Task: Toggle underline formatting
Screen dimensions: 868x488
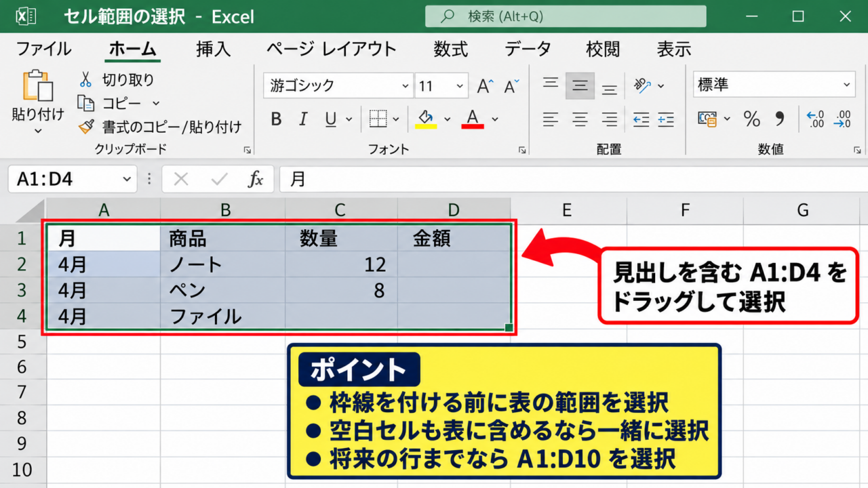Action: click(x=331, y=119)
